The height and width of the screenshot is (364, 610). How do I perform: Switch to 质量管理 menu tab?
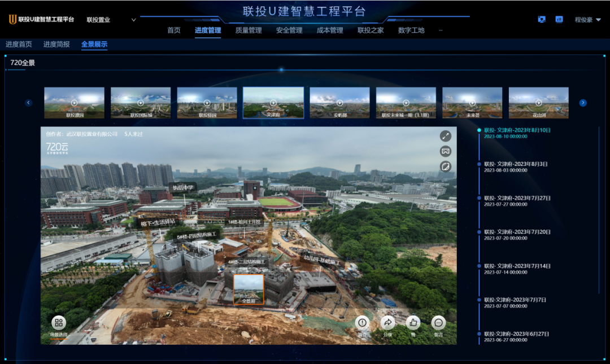249,30
